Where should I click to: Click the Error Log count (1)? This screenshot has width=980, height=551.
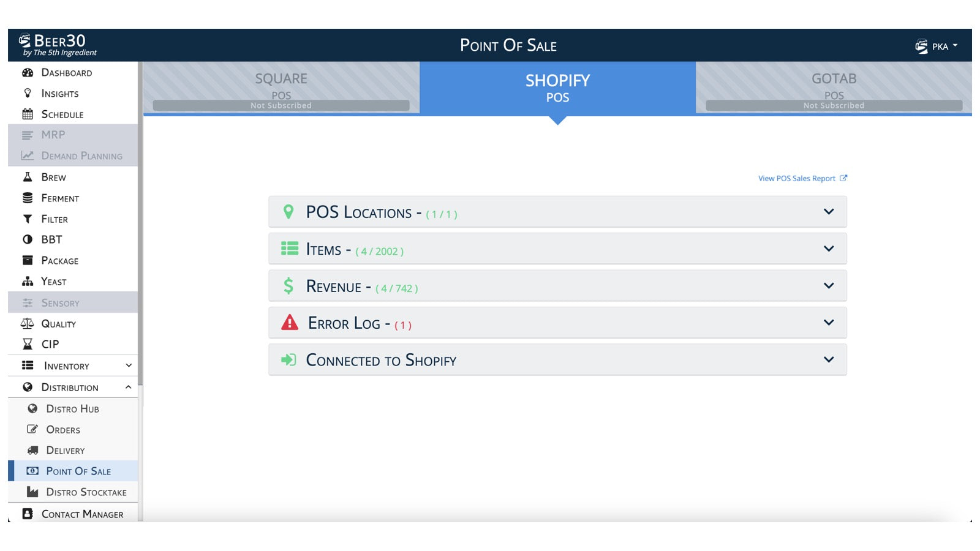coord(403,325)
